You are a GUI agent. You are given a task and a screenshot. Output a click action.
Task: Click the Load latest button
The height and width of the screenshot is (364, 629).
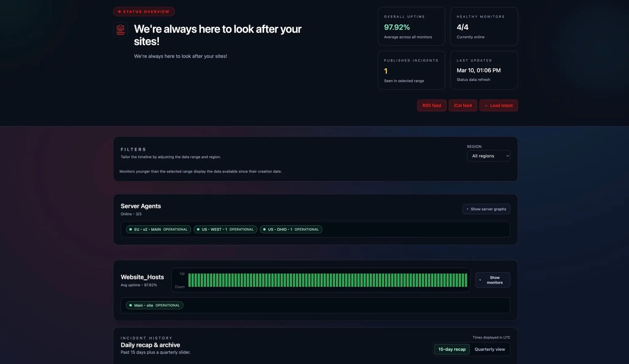click(498, 105)
